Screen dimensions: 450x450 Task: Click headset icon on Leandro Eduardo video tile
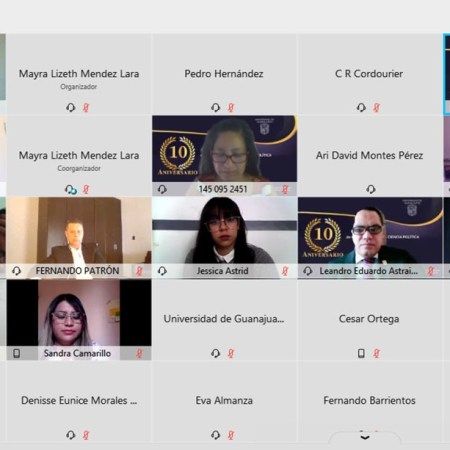click(308, 271)
